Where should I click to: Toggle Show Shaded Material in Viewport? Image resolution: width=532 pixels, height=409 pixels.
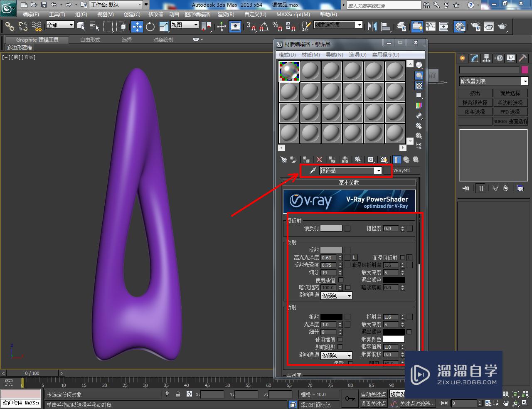(384, 160)
